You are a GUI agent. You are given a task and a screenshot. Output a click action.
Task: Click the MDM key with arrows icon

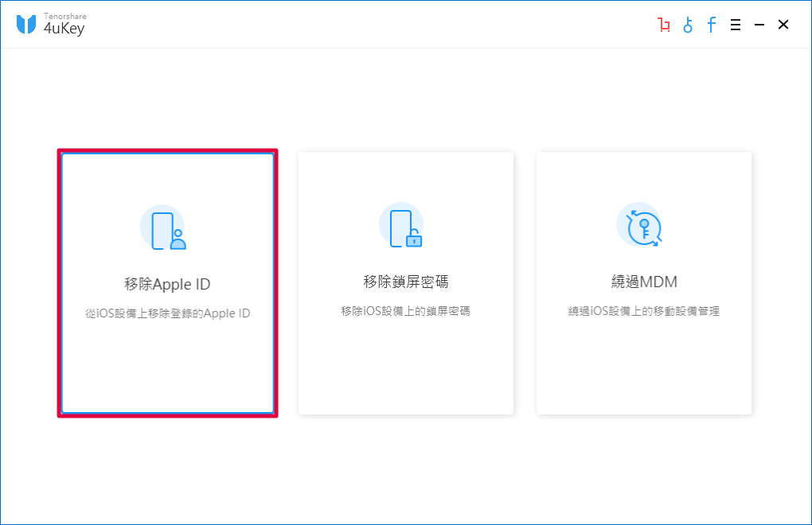639,226
